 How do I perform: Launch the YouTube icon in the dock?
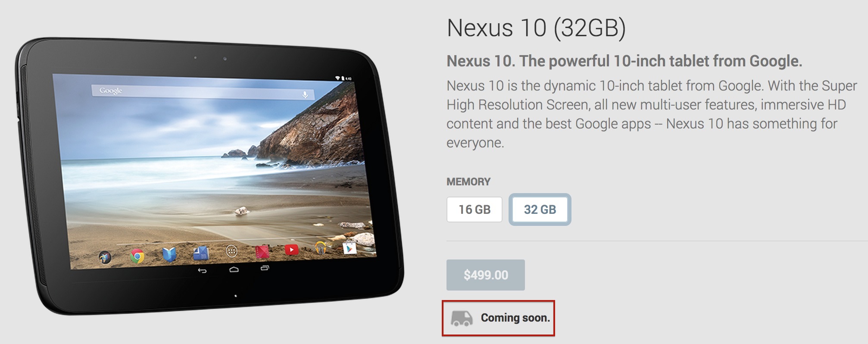(291, 250)
